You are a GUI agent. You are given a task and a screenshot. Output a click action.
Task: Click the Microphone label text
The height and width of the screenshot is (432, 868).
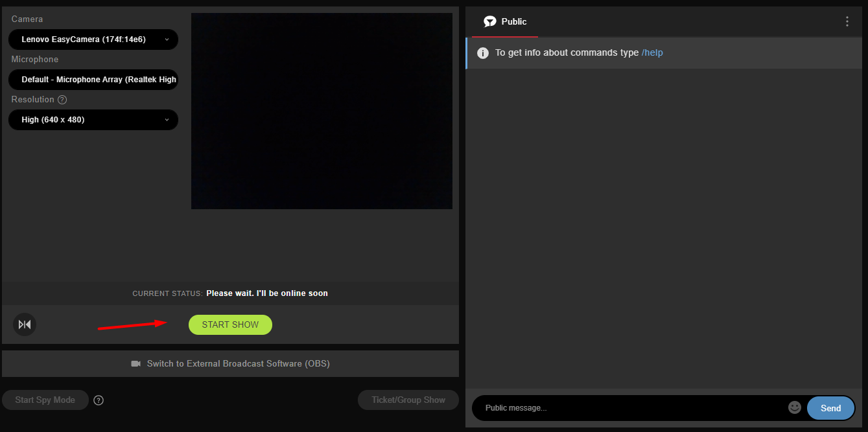pyautogui.click(x=35, y=60)
